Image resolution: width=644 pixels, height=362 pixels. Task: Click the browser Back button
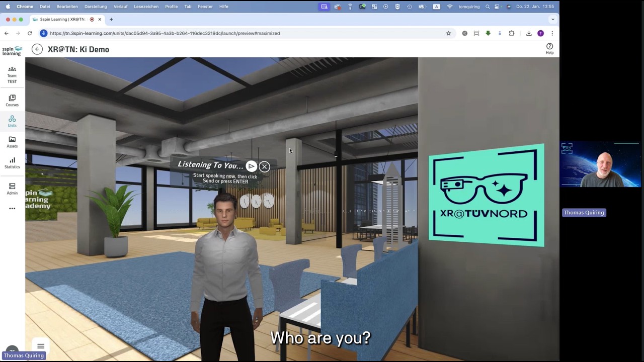point(7,33)
